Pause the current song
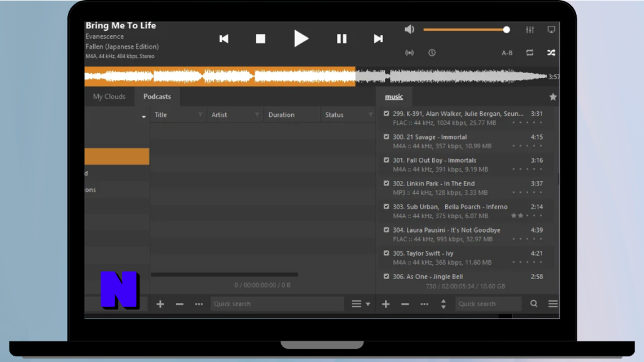The image size is (644, 362). 341,38
